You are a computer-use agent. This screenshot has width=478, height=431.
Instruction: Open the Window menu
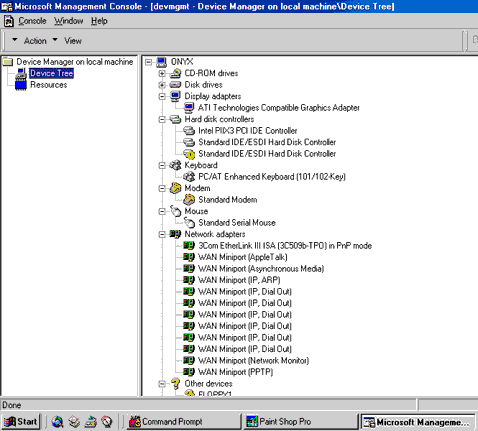point(69,21)
